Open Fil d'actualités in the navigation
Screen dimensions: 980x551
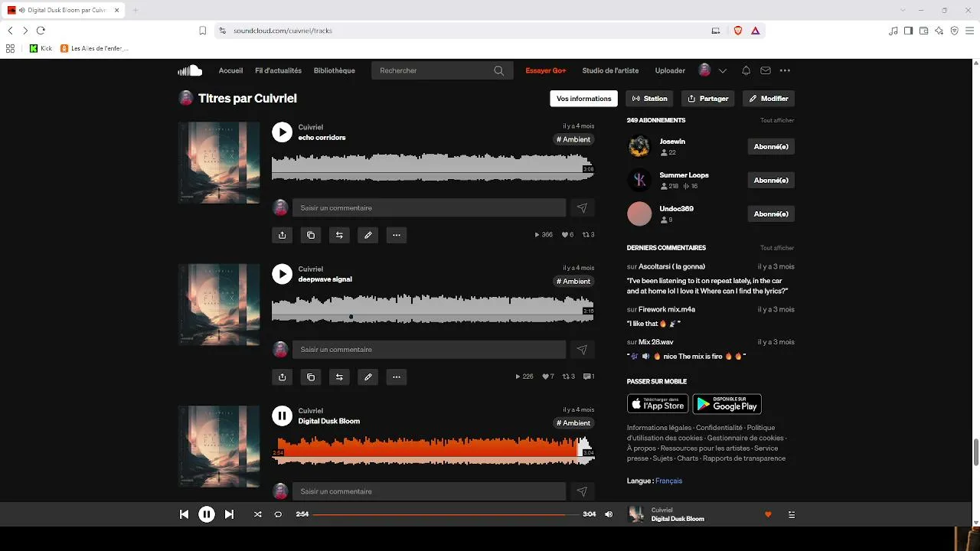[278, 70]
